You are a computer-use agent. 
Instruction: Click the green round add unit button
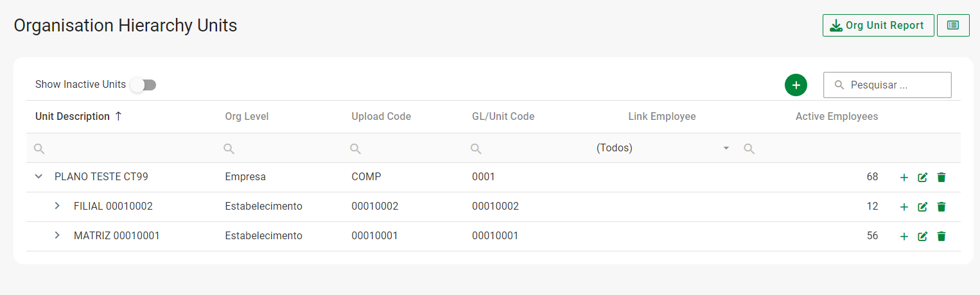pos(796,85)
